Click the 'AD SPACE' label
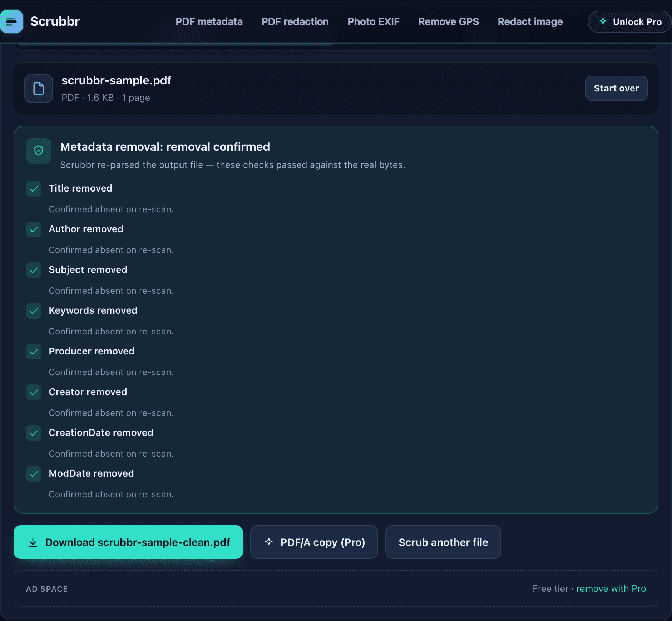This screenshot has height=621, width=672. click(47, 589)
